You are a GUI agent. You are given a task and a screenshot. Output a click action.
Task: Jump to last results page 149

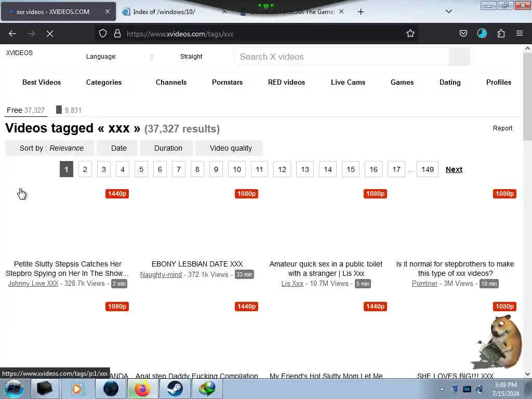(x=428, y=169)
